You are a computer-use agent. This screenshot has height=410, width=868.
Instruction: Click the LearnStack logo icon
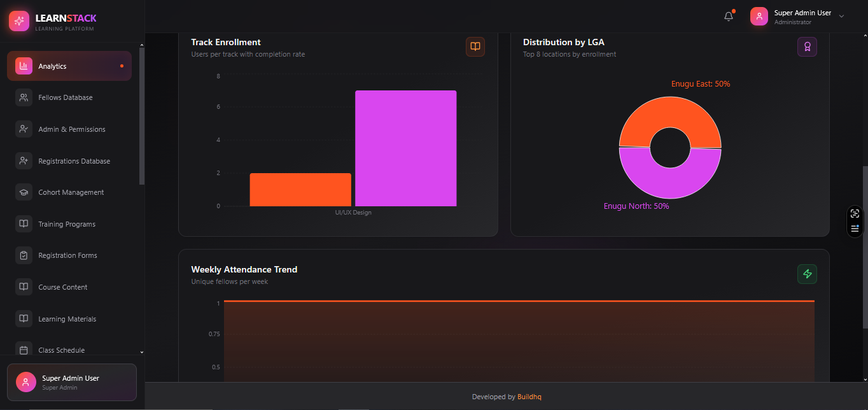(x=19, y=21)
